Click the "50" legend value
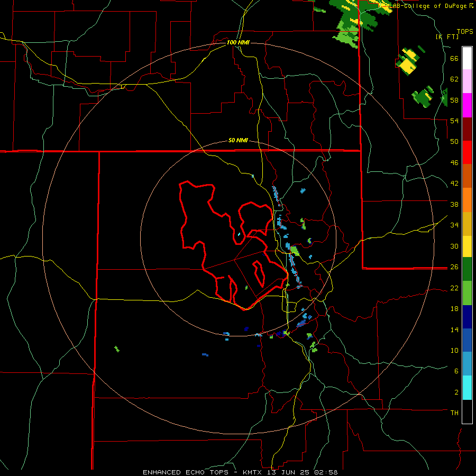This screenshot has width=476, height=476. pyautogui.click(x=454, y=142)
